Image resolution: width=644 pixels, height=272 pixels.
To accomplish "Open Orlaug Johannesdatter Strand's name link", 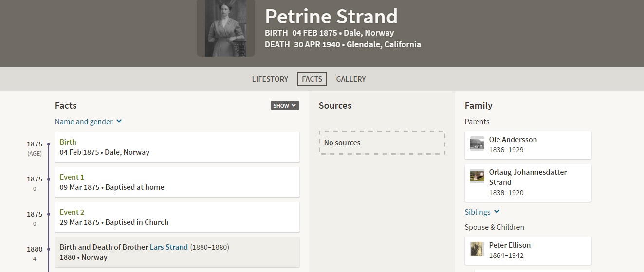I will click(528, 177).
